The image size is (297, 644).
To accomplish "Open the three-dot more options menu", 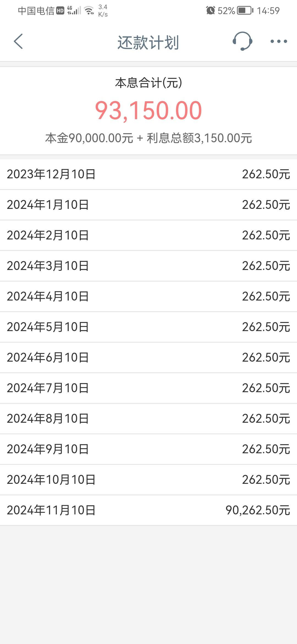I will click(279, 42).
